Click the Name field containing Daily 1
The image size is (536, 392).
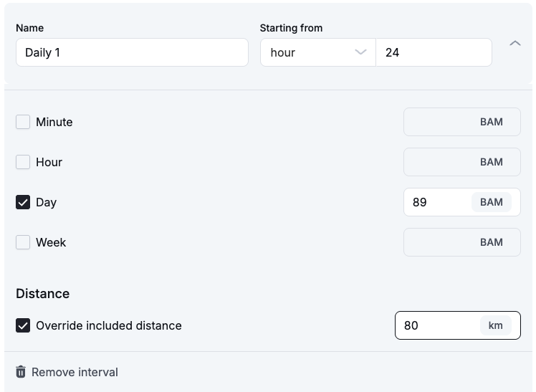[x=132, y=52]
